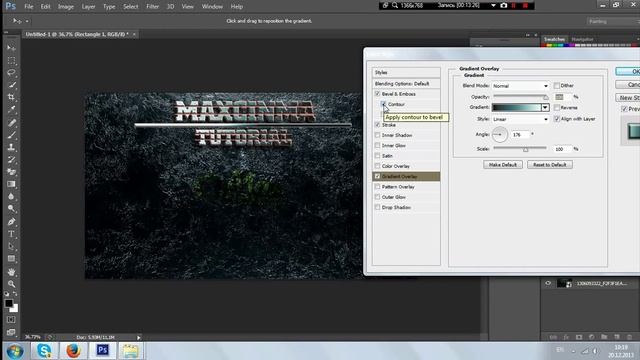Viewport: 640px width, 360px height.
Task: Select the Clone Stamp tool
Action: pyautogui.click(x=11, y=147)
